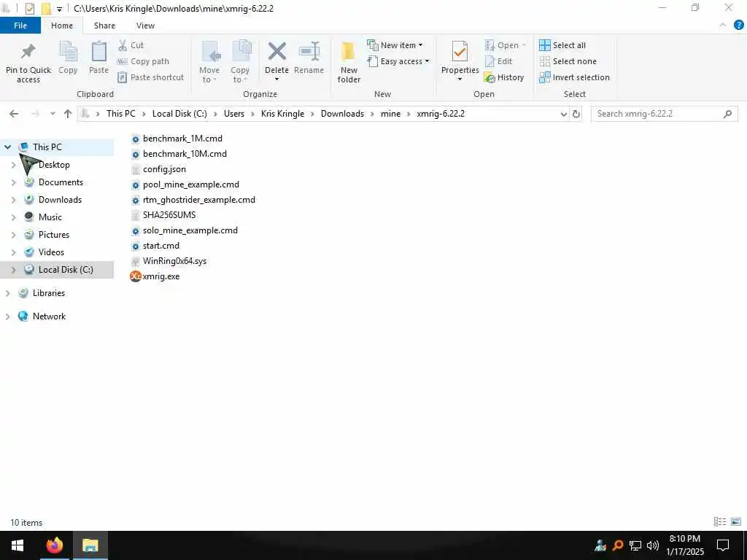This screenshot has height=560, width=747.
Task: Select the xmrig.exe file
Action: [x=155, y=276]
